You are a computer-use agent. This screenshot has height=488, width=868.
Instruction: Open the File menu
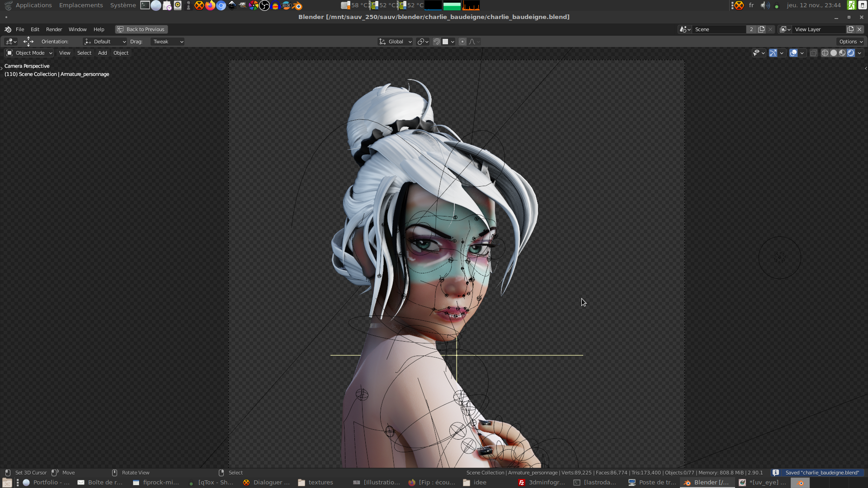(20, 29)
